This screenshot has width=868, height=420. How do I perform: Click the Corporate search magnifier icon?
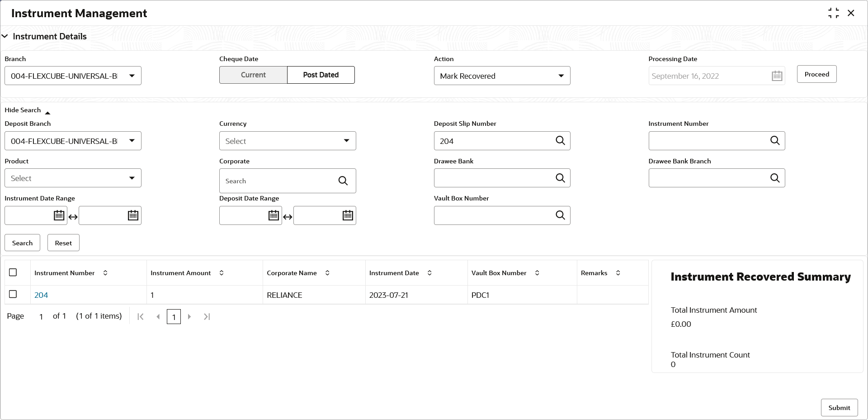(x=343, y=181)
